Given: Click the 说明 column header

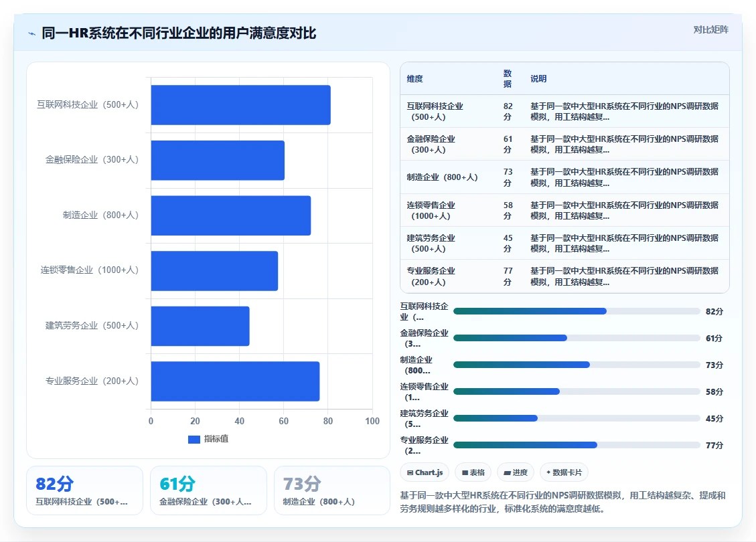Looking at the screenshot, I should pos(538,78).
